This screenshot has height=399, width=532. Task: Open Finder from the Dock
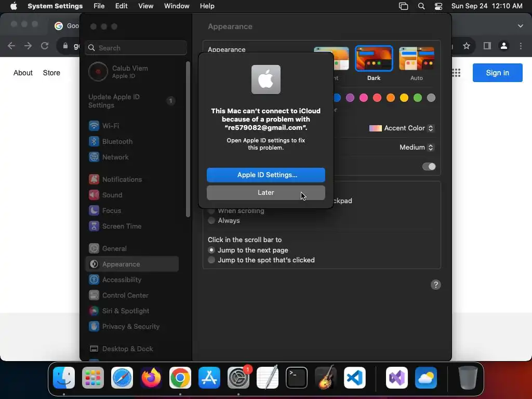(64, 378)
